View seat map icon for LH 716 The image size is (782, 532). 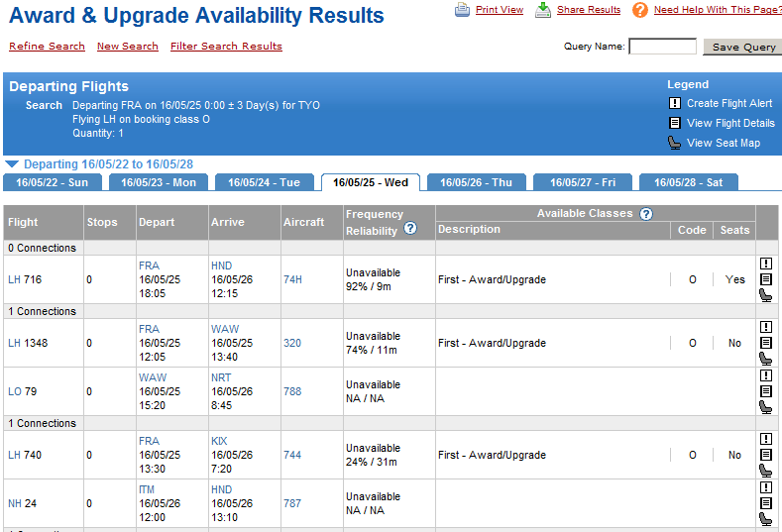point(766,295)
